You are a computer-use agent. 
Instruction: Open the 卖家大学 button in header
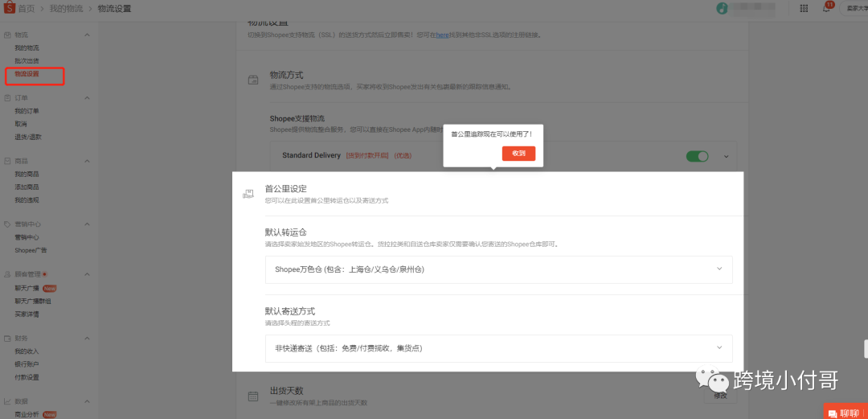(x=854, y=8)
